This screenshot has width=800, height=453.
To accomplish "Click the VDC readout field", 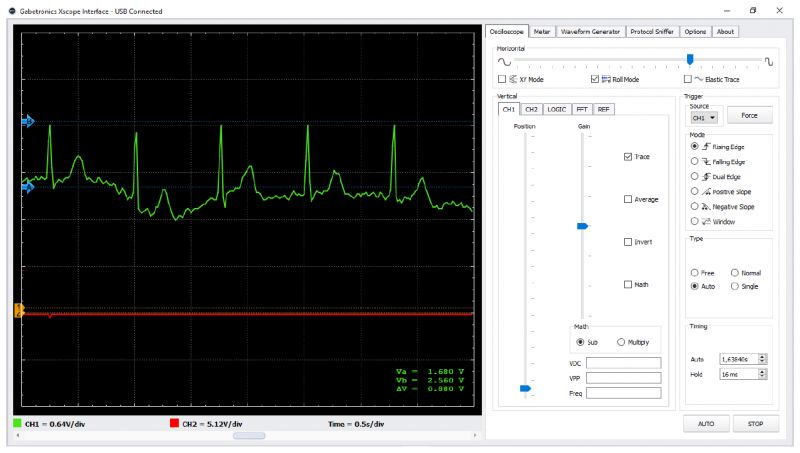I will tap(623, 363).
